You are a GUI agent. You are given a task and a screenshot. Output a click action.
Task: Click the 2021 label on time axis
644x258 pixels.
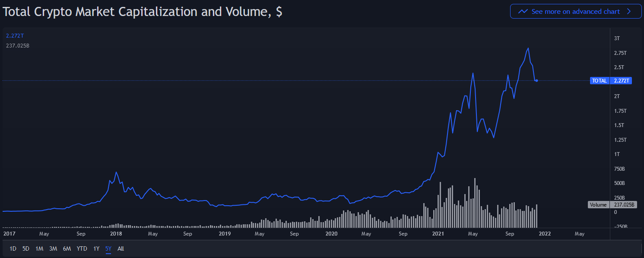438,234
